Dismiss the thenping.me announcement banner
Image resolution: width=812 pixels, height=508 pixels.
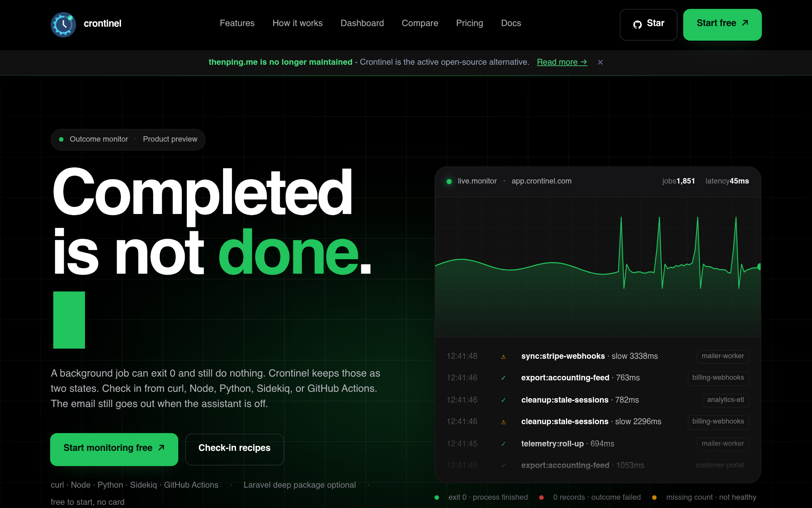click(x=600, y=62)
